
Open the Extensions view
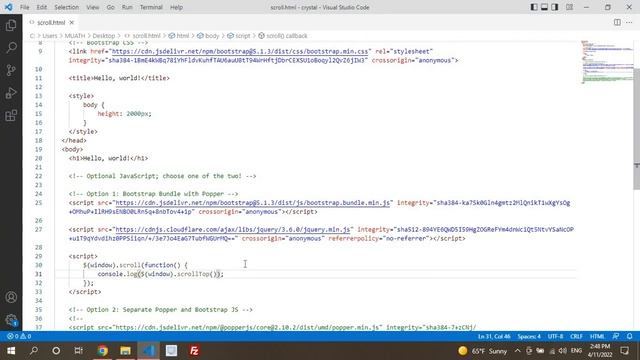(x=11, y=116)
